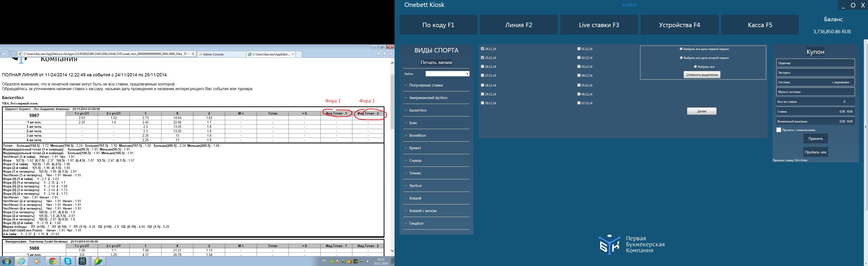Click the NVIDIA tray icon
Image resolution: width=868 pixels, height=266 pixels.
356,262
